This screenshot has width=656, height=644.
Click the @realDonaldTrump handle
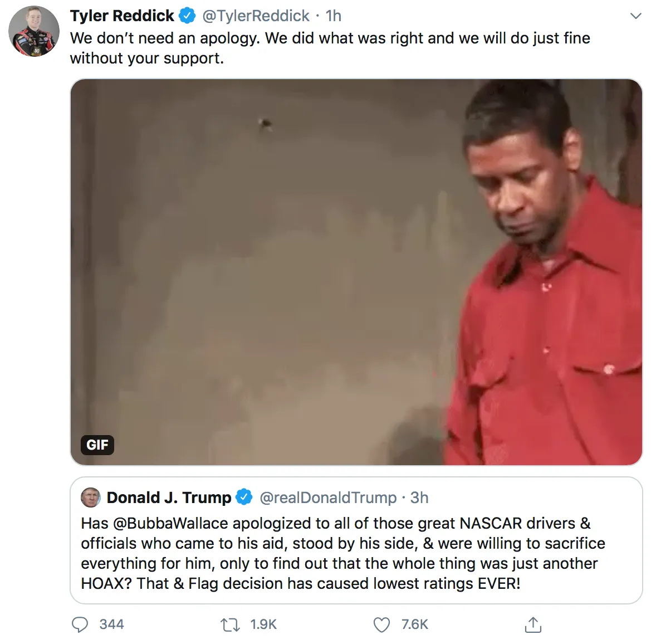pos(328,497)
